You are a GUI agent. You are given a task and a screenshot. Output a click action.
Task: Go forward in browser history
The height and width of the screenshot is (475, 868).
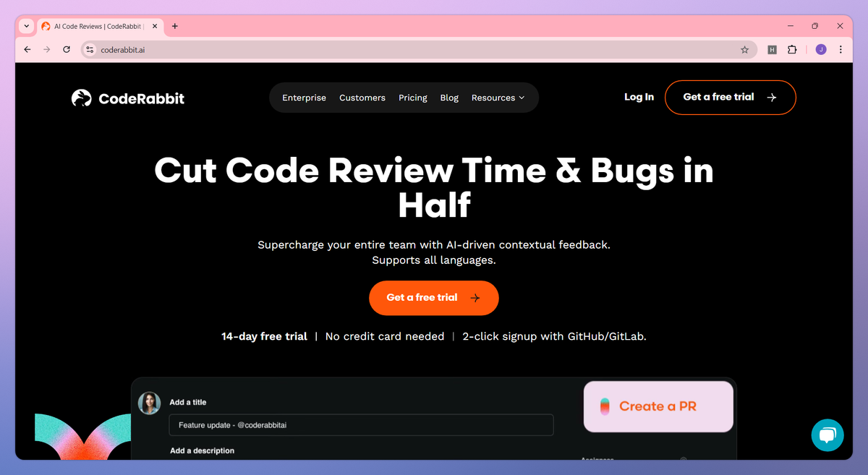pyautogui.click(x=47, y=50)
